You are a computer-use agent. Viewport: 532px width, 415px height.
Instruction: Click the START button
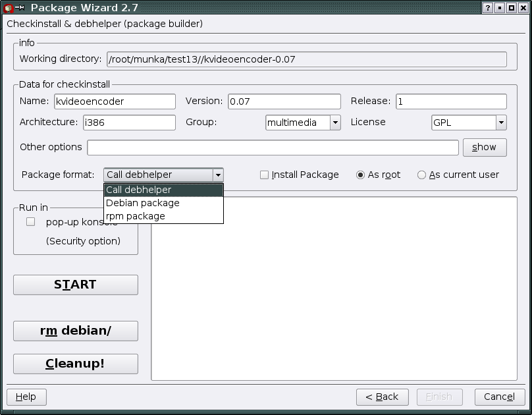[76, 285]
